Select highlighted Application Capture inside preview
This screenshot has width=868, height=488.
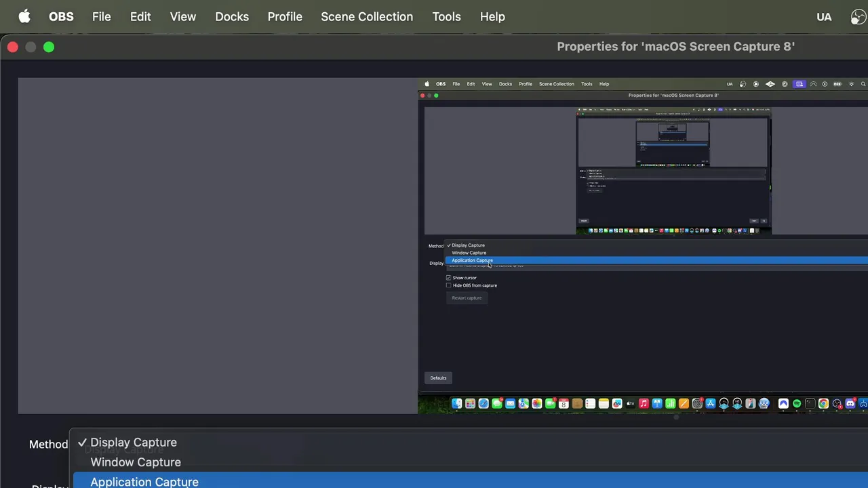[x=472, y=260]
